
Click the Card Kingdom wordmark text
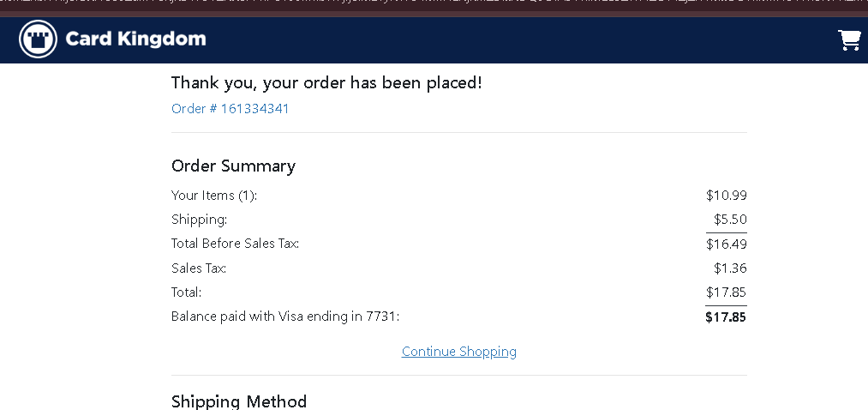(135, 39)
